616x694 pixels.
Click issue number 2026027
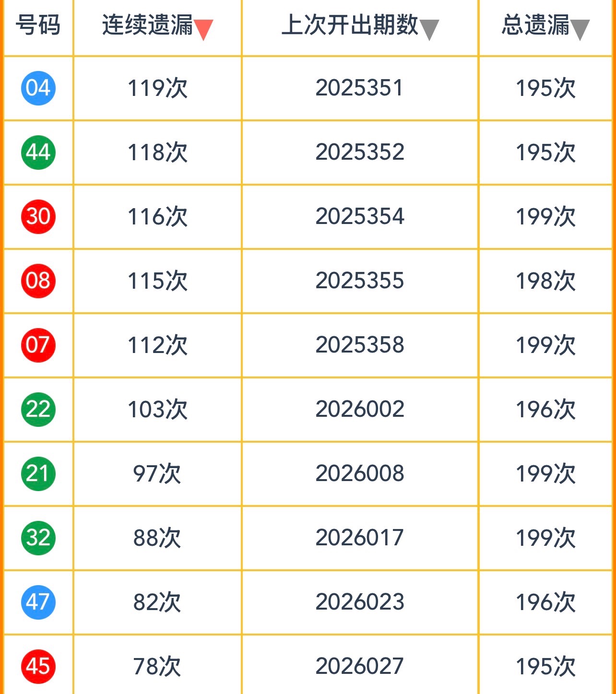pyautogui.click(x=359, y=666)
